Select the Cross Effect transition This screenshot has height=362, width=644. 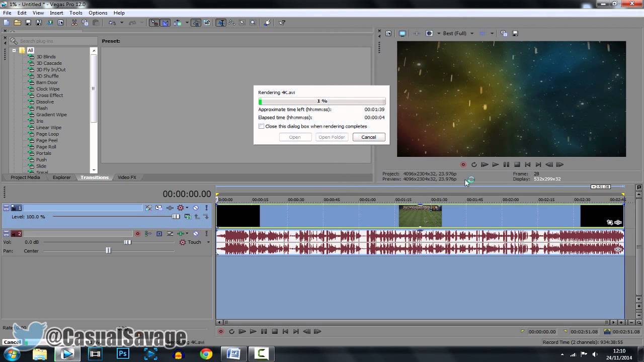(49, 95)
